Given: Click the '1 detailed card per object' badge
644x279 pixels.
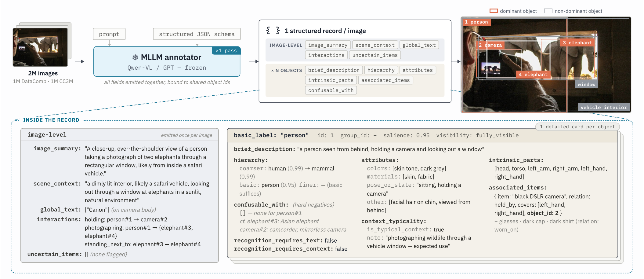Looking at the screenshot, I should [x=577, y=127].
